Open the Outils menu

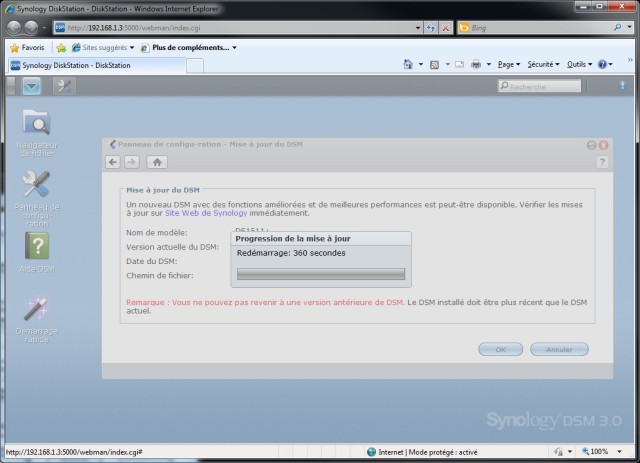pyautogui.click(x=579, y=65)
